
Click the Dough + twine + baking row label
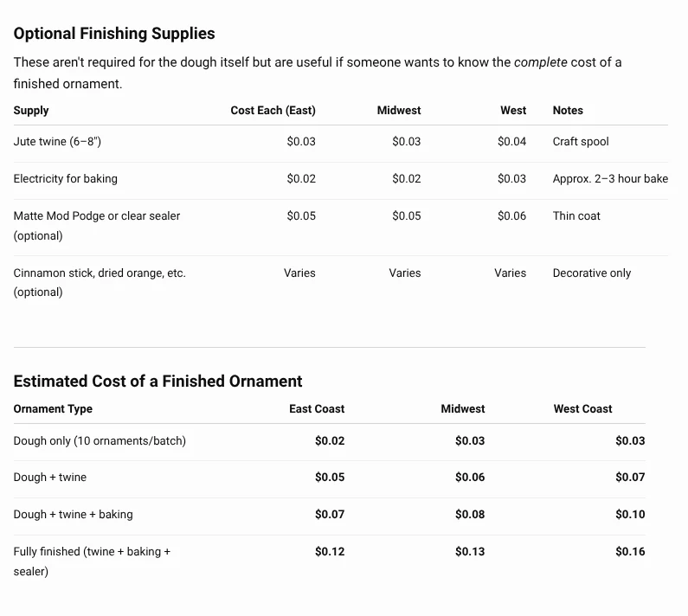[x=74, y=514]
